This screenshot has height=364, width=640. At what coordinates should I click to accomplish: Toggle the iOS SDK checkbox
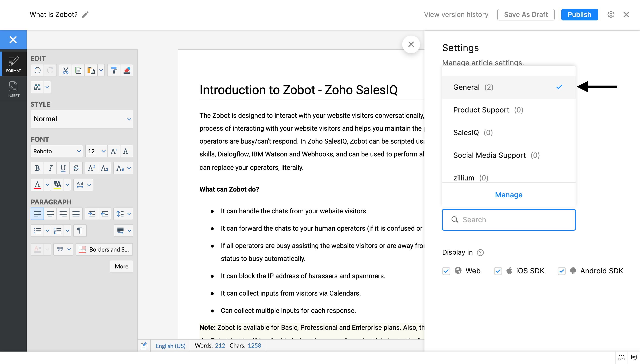(x=498, y=271)
